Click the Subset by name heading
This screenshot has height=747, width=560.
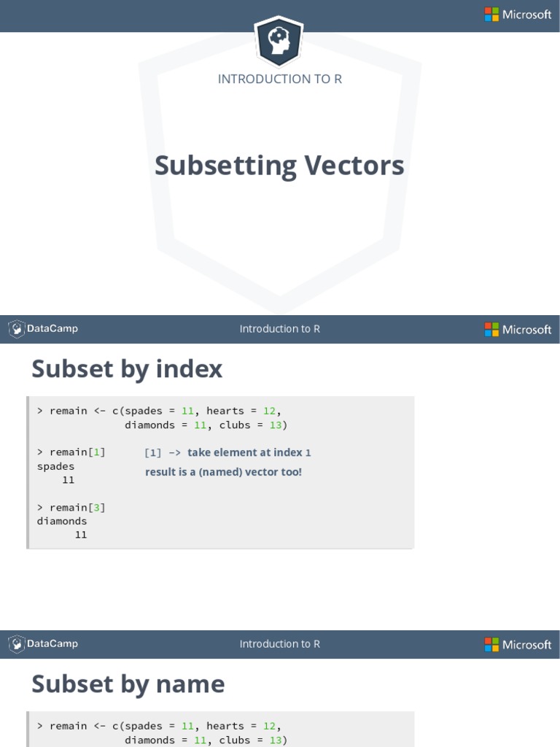click(128, 684)
